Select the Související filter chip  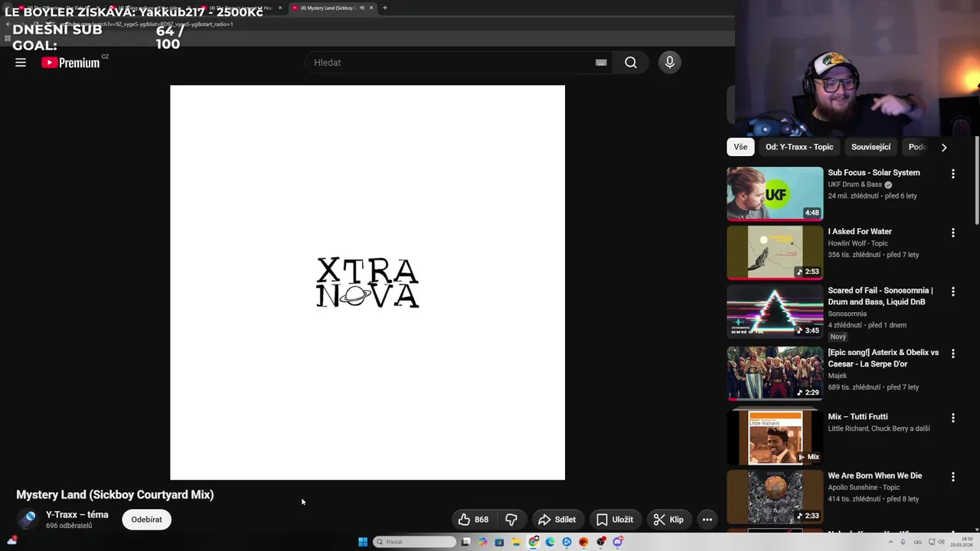click(x=871, y=147)
